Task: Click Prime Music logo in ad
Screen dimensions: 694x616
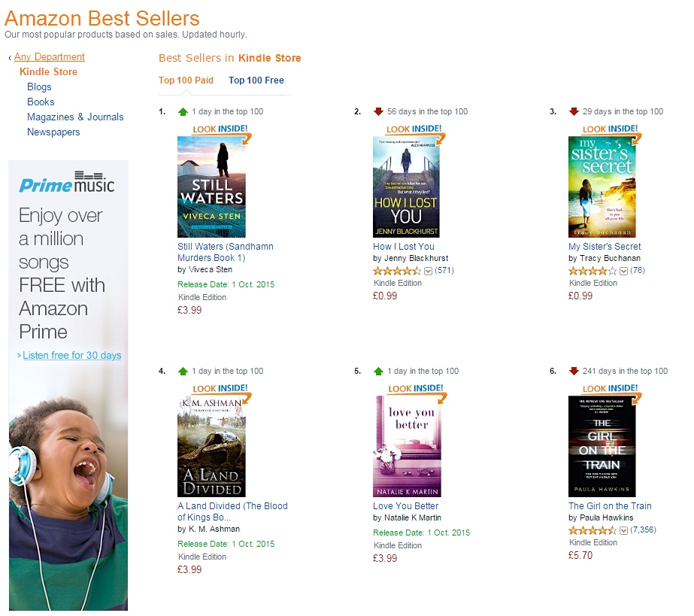Action: point(66,183)
